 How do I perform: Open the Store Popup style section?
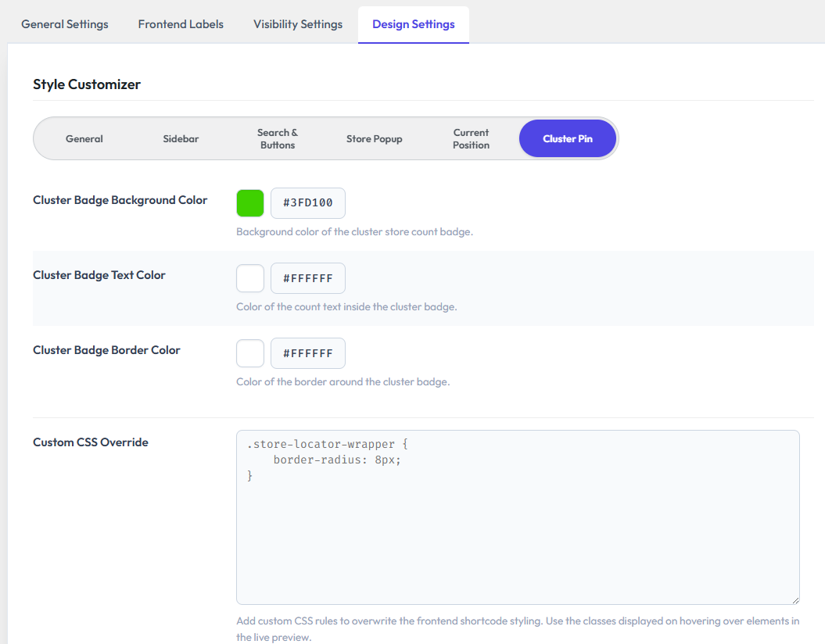click(374, 139)
